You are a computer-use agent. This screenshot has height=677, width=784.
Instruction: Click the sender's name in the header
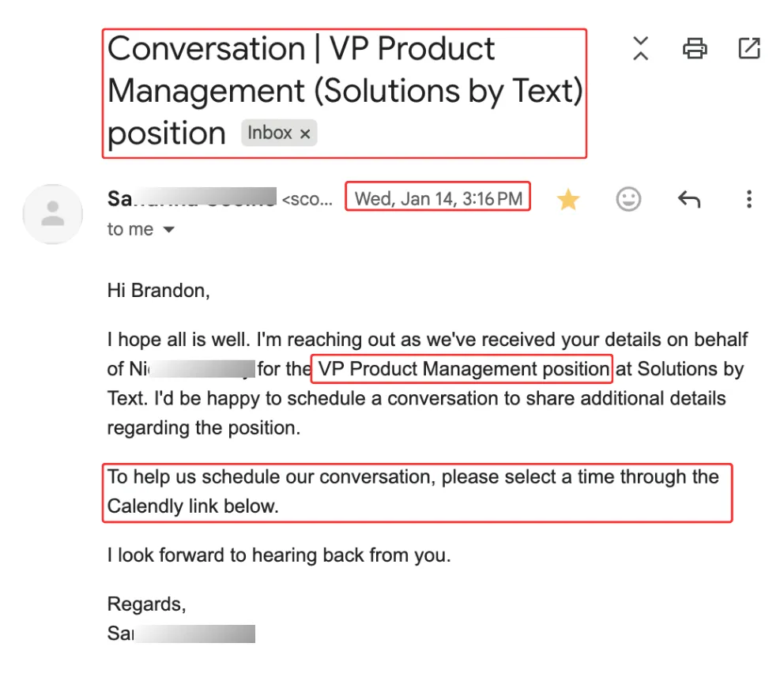click(x=190, y=197)
